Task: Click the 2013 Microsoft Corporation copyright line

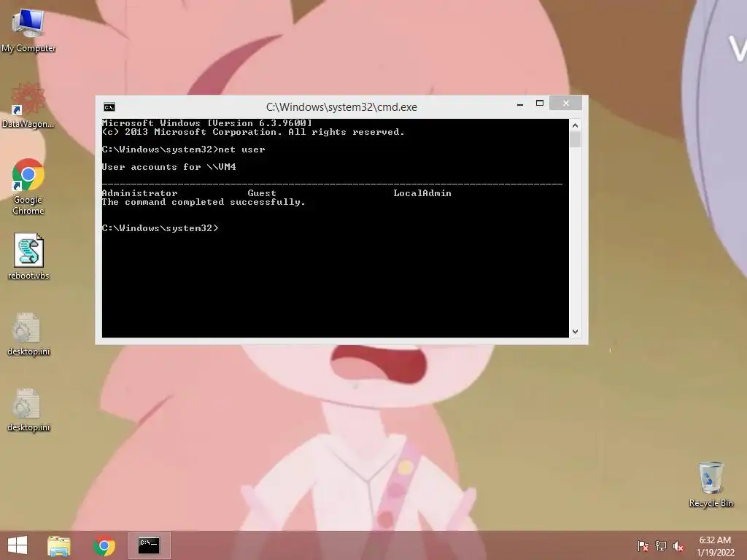Action: (253, 132)
